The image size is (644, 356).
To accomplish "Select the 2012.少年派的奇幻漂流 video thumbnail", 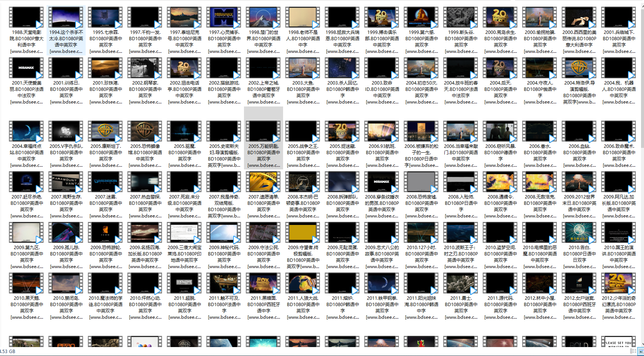I will pos(619,283).
